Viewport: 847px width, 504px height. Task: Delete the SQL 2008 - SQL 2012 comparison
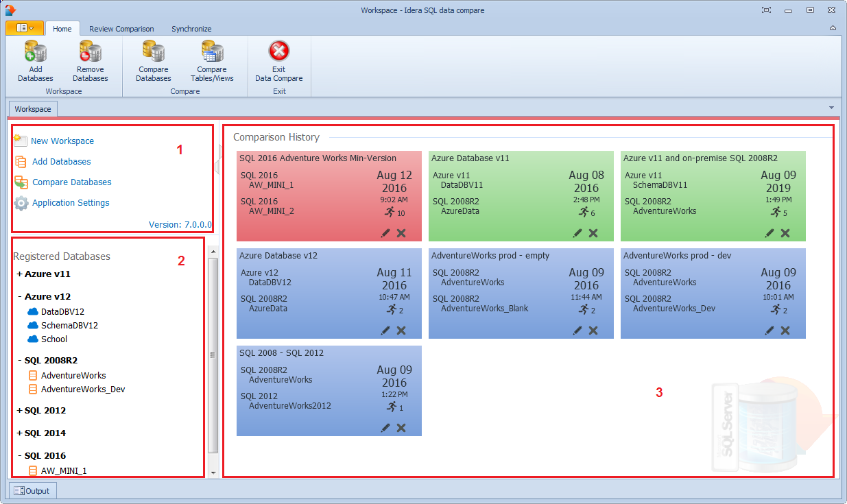[x=401, y=428]
